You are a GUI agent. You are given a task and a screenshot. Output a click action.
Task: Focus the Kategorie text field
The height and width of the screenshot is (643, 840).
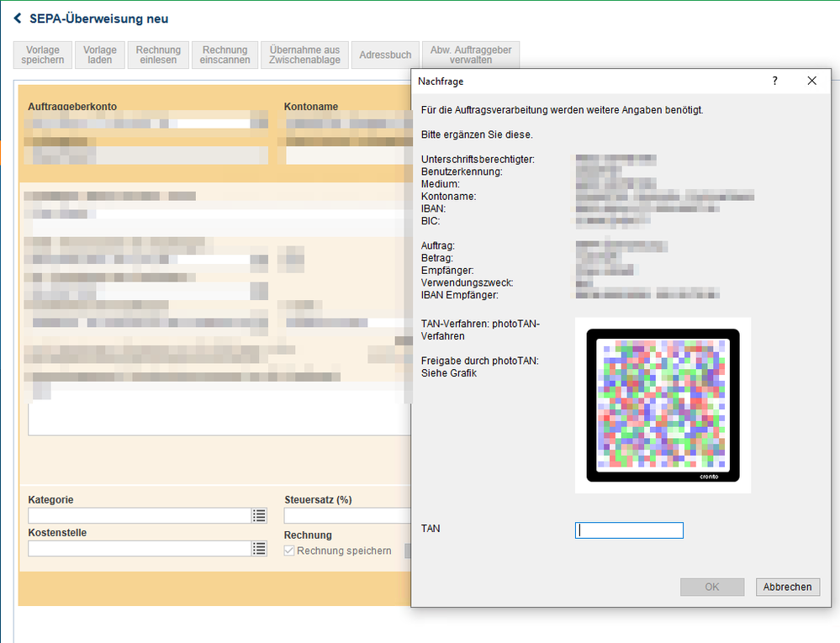140,515
